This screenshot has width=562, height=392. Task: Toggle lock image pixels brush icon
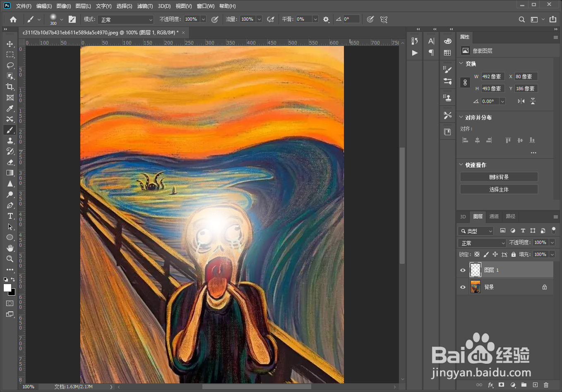[x=486, y=254]
